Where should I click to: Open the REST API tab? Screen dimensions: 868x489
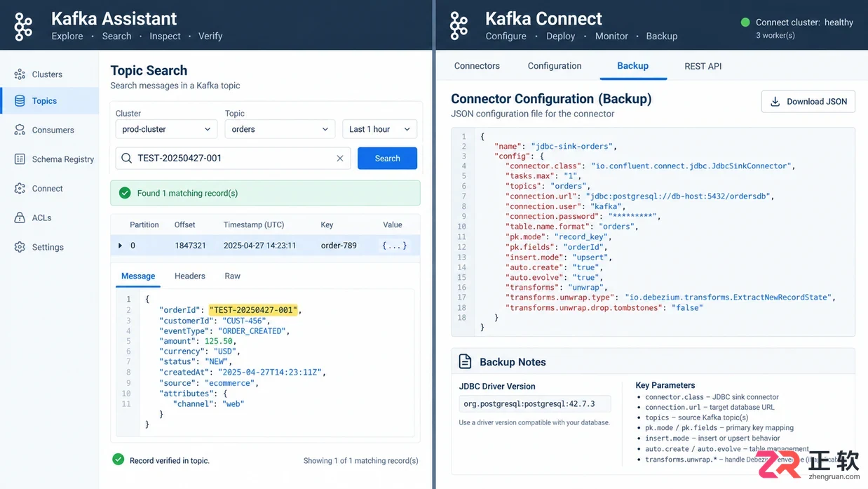703,66
